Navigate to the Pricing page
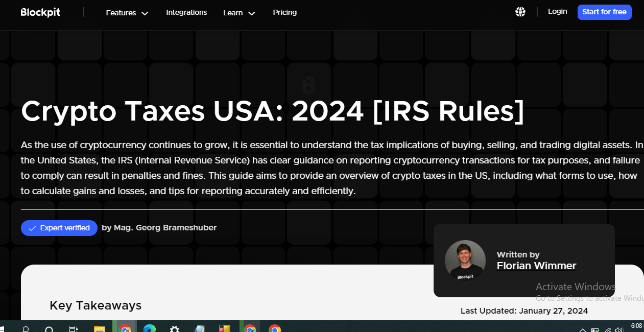The width and height of the screenshot is (644, 332). tap(284, 12)
